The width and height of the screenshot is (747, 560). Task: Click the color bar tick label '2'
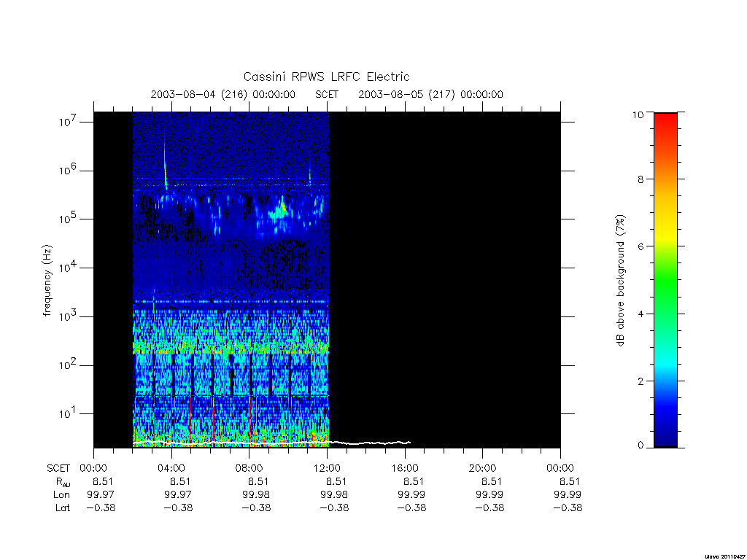coord(640,381)
